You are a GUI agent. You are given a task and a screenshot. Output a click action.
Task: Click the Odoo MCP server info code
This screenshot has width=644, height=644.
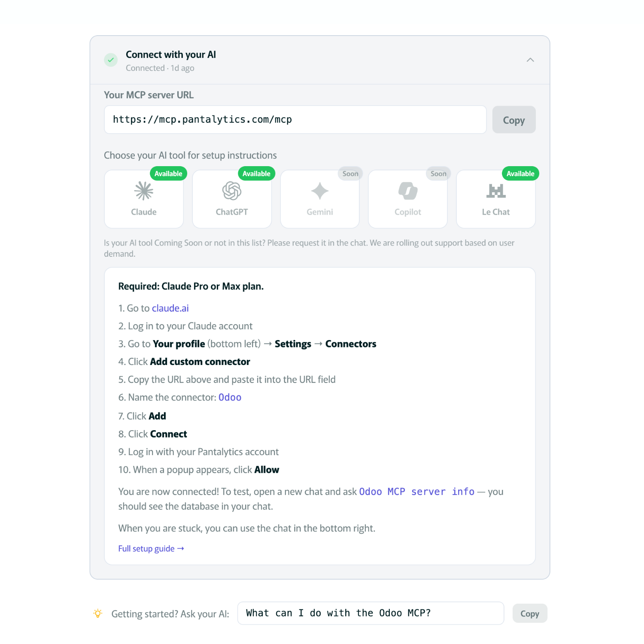click(x=416, y=492)
